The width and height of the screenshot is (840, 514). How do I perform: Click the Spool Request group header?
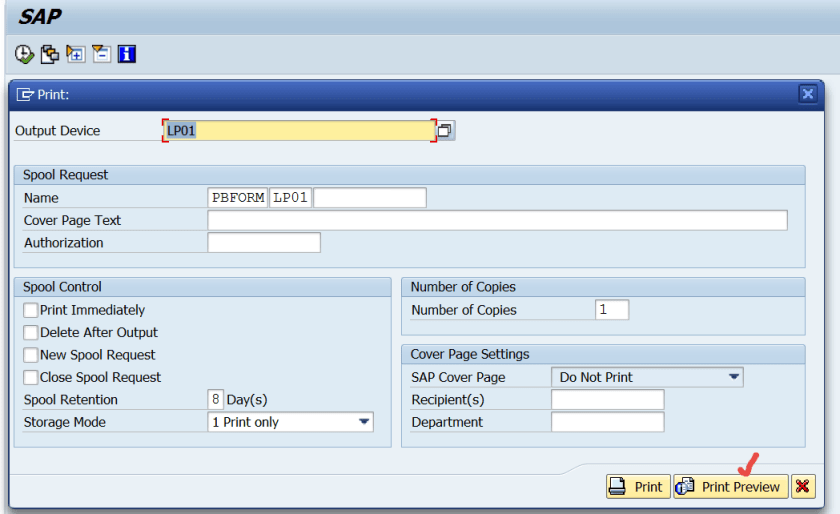409,175
